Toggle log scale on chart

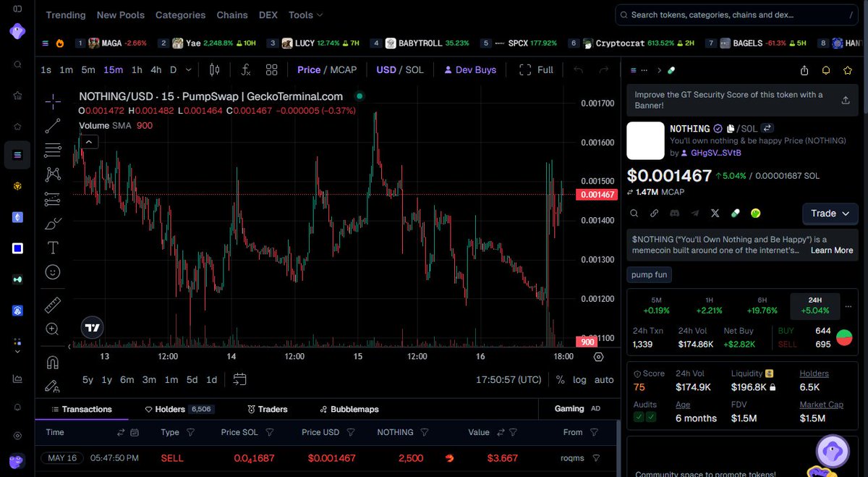pyautogui.click(x=580, y=379)
